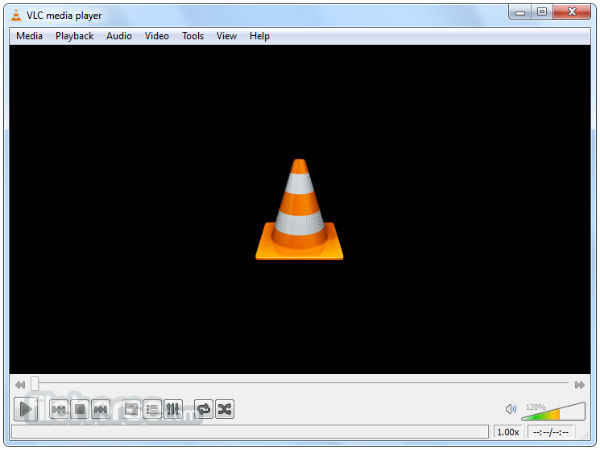Toggle loop repeat mode
The height and width of the screenshot is (450, 600).
(x=203, y=409)
